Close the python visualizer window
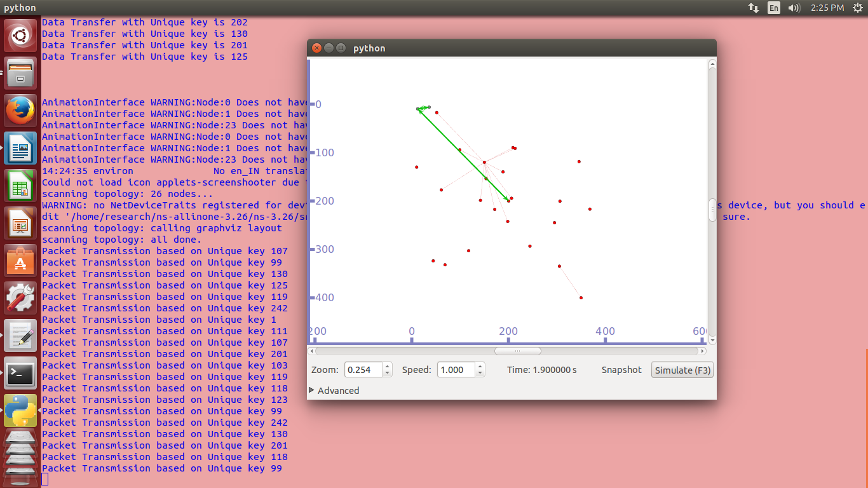Image resolution: width=868 pixels, height=488 pixels. click(x=316, y=48)
